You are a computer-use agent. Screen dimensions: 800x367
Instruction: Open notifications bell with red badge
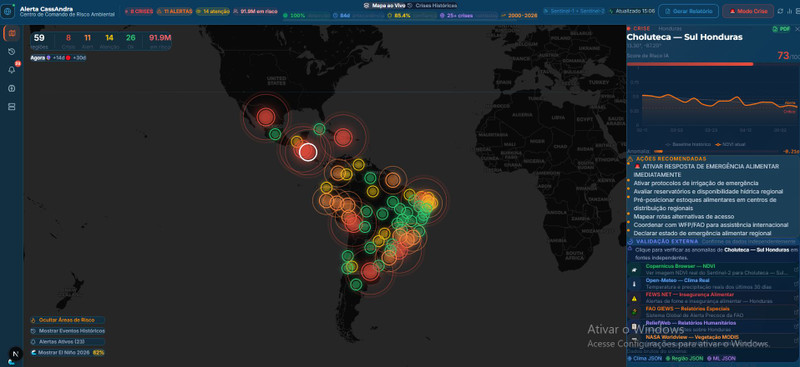(11, 70)
